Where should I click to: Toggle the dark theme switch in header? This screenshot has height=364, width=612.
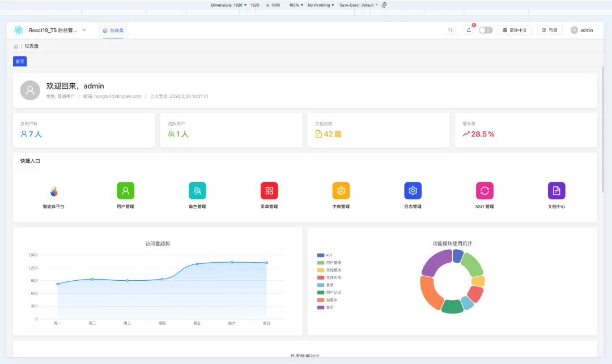pos(486,30)
